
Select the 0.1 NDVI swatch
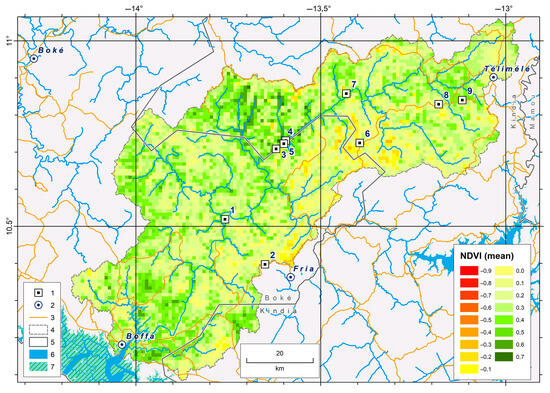click(x=504, y=283)
